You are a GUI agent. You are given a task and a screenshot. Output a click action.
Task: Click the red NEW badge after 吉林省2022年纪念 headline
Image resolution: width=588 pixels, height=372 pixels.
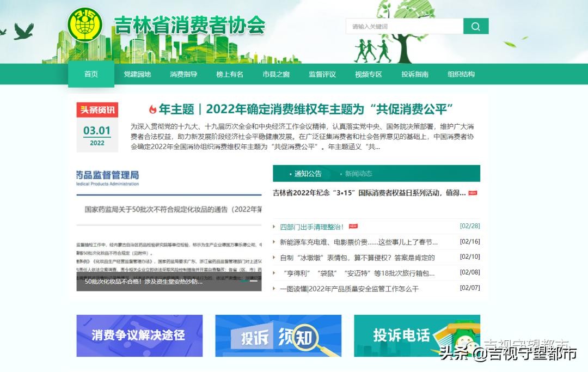click(473, 193)
